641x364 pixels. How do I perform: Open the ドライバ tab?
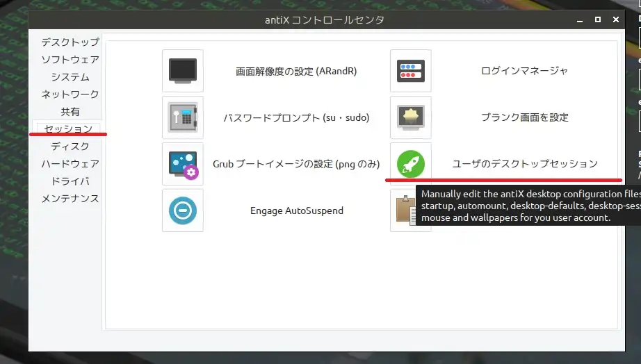pyautogui.click(x=70, y=181)
